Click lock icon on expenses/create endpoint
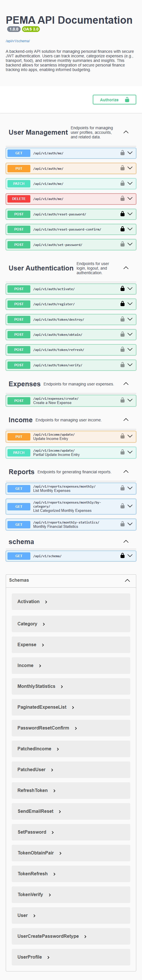Viewport: 142px width, 980px height. click(x=122, y=400)
